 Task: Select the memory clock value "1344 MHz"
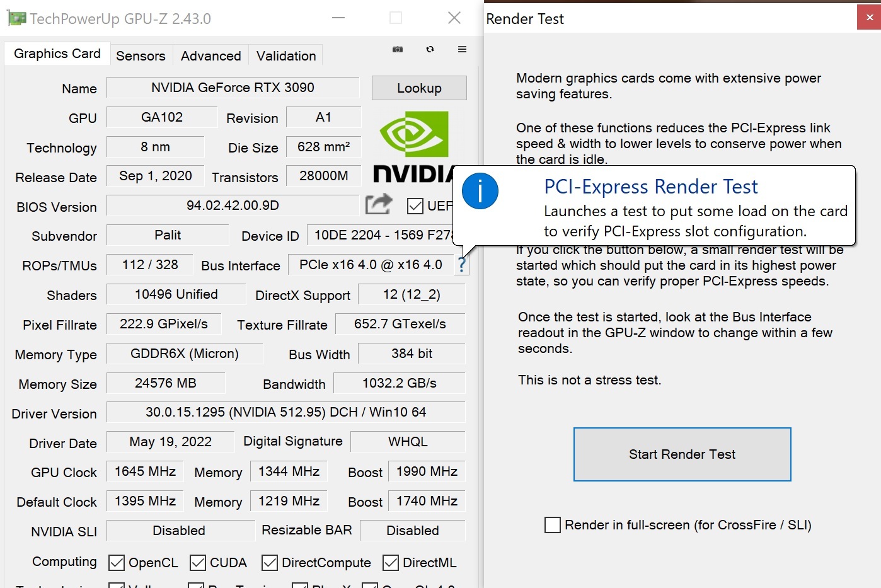point(289,471)
